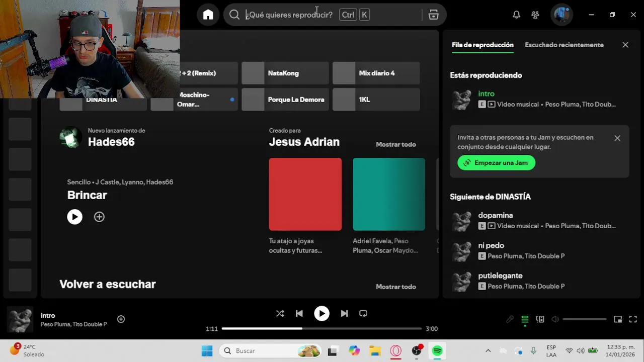644x362 pixels.
Task: Open Friend Activity people icon
Action: click(535, 15)
